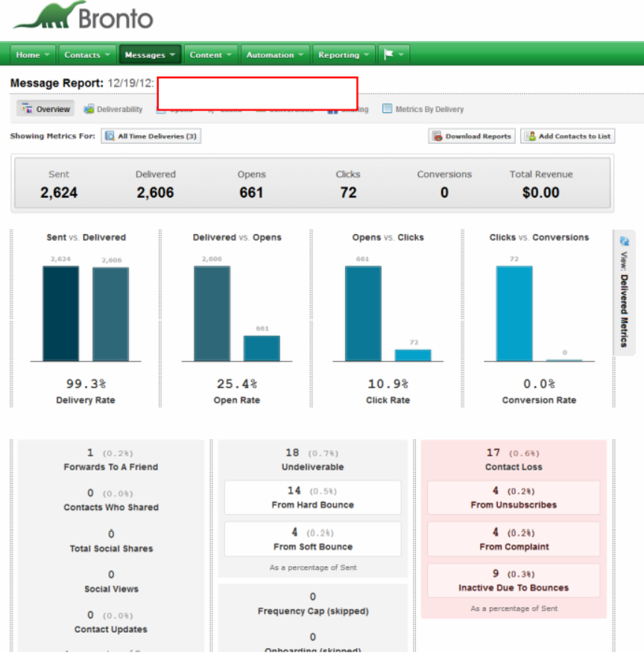
Task: Switch to the Overview tab
Action: tap(45, 109)
